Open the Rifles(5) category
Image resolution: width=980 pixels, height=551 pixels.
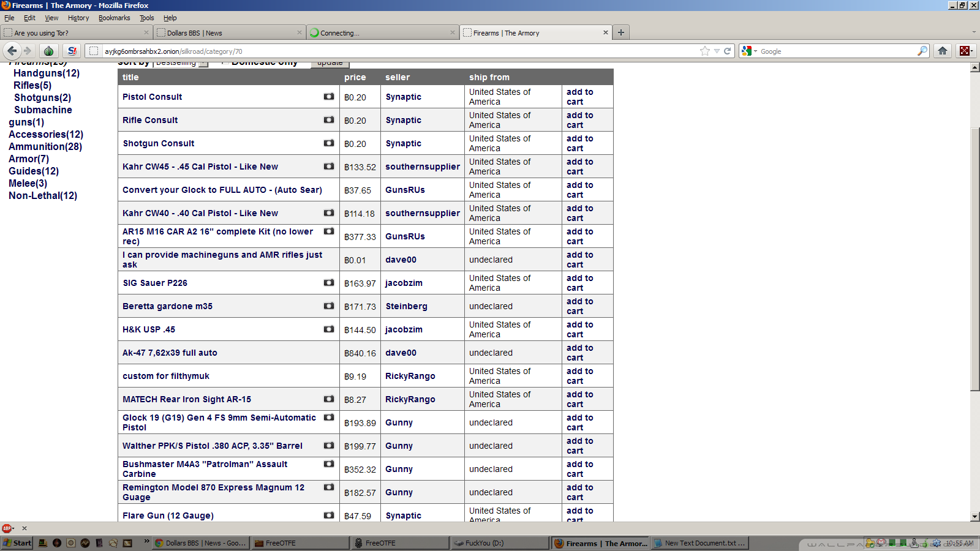(32, 85)
